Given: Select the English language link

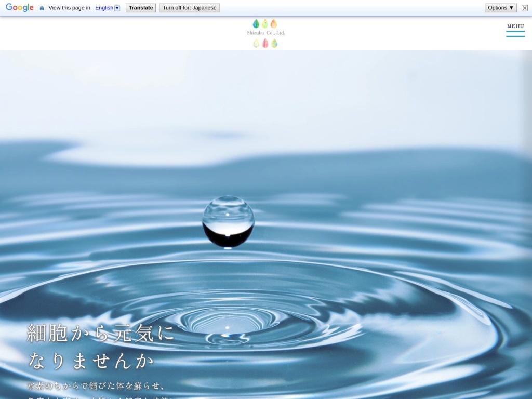Looking at the screenshot, I should point(104,8).
